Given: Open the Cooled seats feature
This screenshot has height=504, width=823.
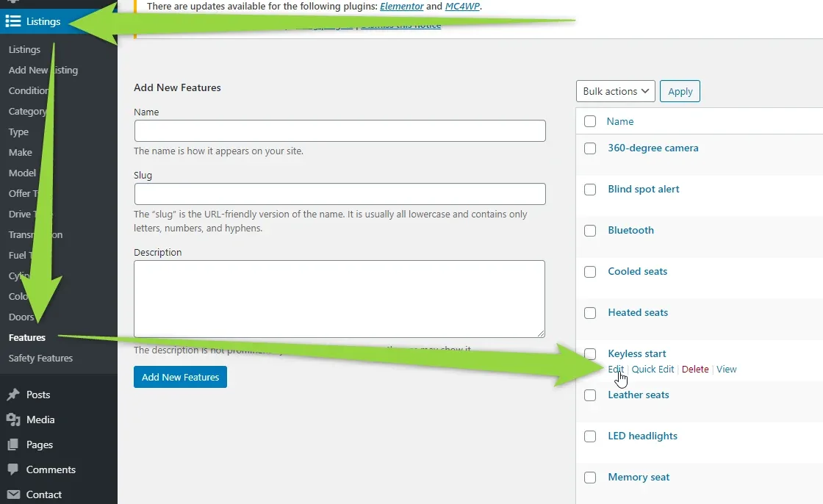Looking at the screenshot, I should point(637,271).
